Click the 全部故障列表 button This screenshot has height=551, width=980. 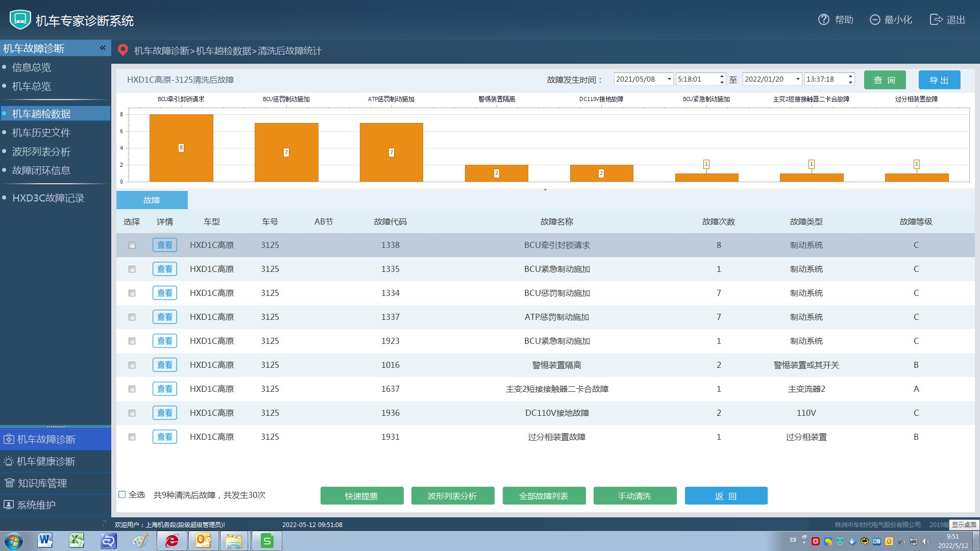tap(544, 496)
